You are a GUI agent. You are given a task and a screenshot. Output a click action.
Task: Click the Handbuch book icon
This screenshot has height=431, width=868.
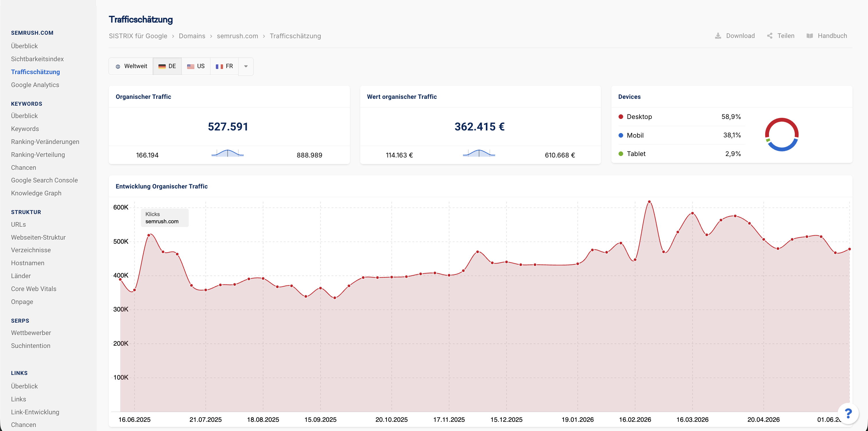[810, 36]
